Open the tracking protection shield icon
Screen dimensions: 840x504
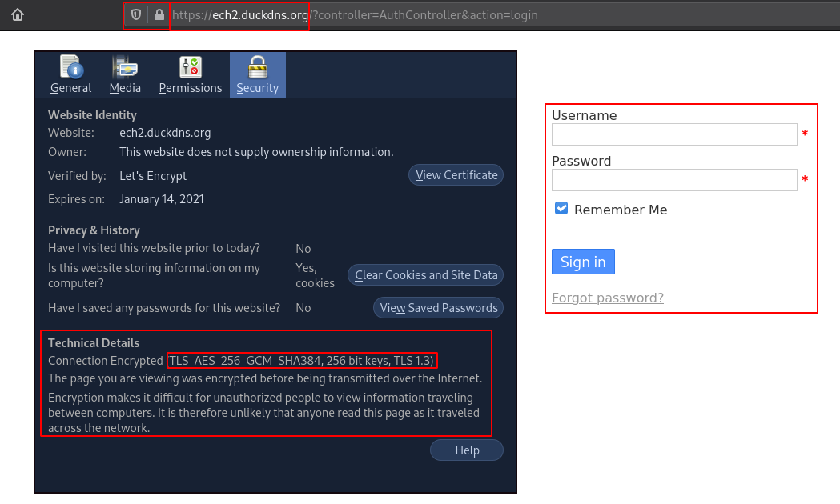[x=136, y=14]
